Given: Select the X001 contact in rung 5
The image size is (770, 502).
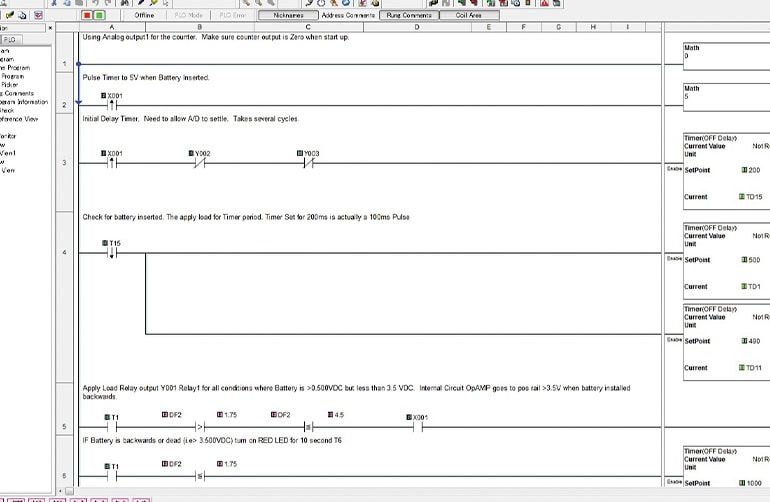Looking at the screenshot, I should point(418,426).
